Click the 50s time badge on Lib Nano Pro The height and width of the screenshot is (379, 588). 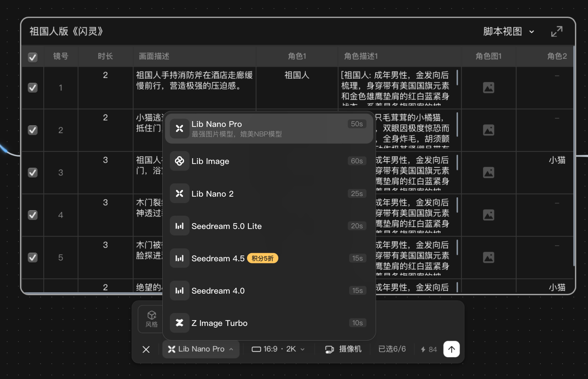357,124
